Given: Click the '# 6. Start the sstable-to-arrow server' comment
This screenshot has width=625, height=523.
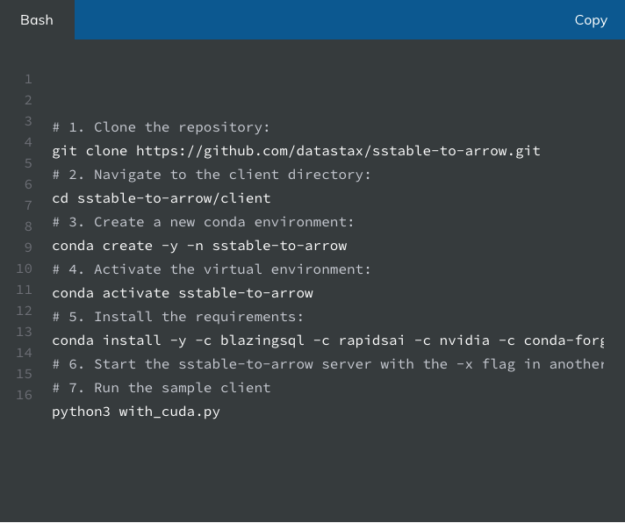Looking at the screenshot, I should pos(328,364).
